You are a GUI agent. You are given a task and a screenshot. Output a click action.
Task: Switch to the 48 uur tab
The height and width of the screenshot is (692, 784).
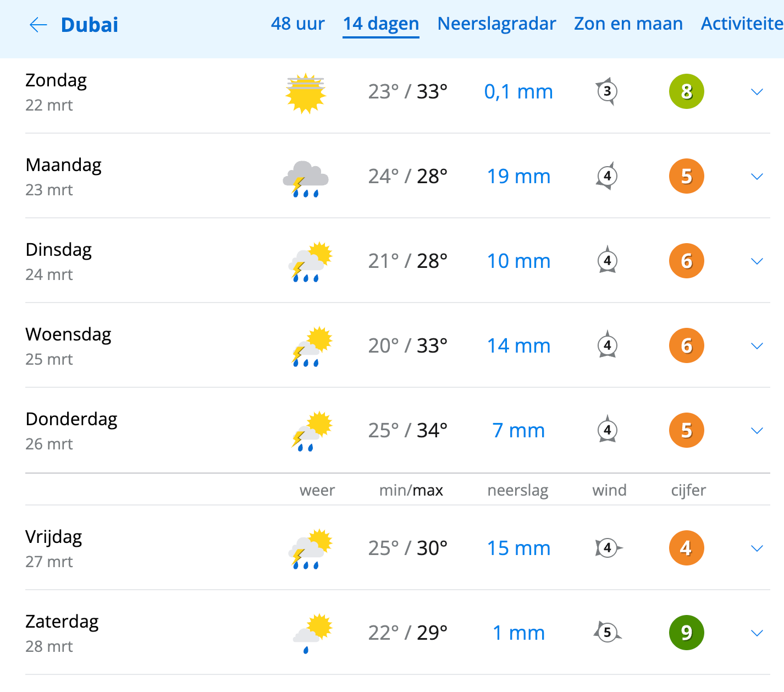point(297,24)
